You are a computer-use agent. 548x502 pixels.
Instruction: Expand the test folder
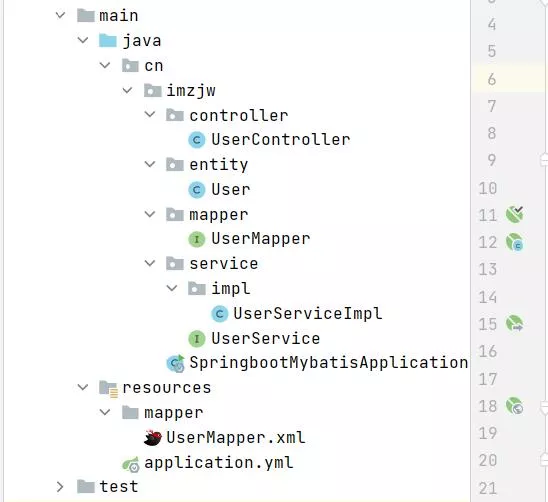click(60, 487)
